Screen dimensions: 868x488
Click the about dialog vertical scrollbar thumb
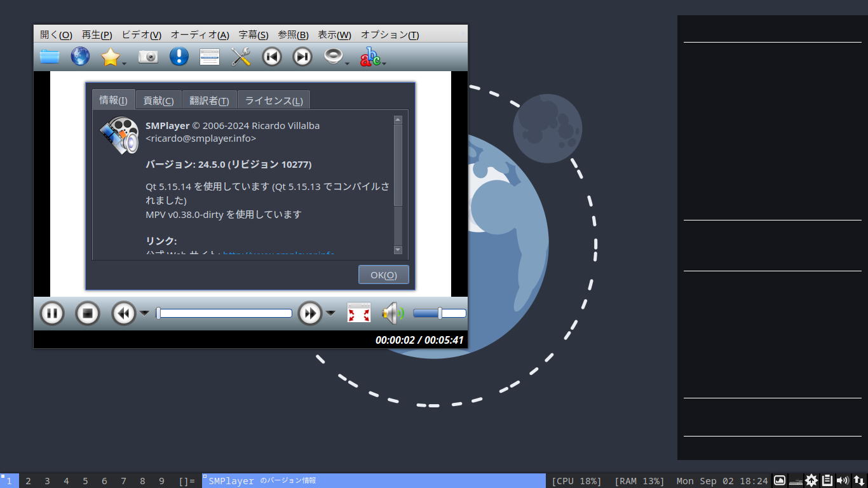398,165
